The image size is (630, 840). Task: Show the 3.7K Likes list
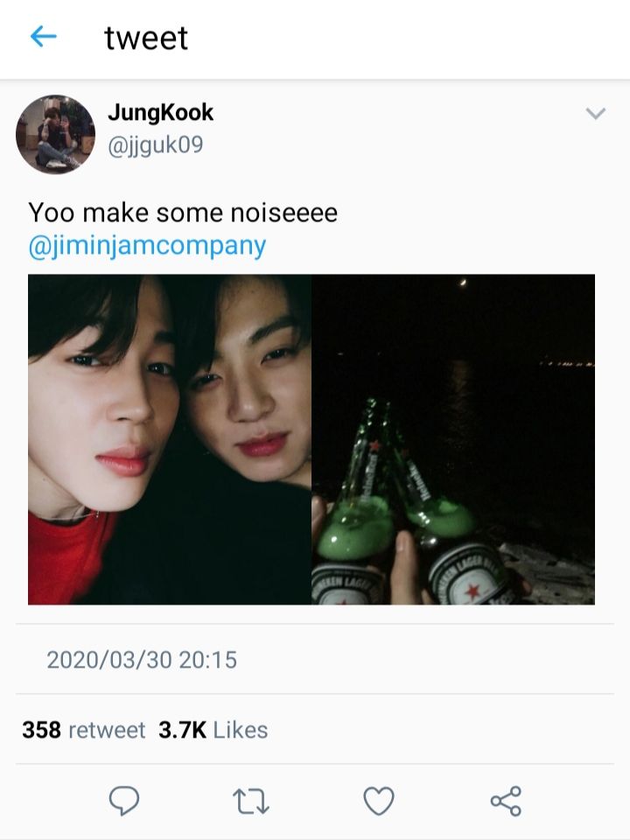click(213, 730)
